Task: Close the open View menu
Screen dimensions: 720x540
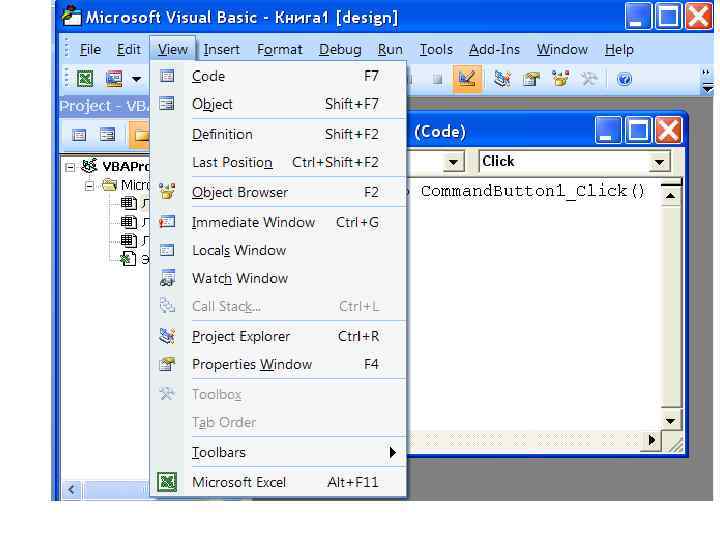Action: [x=173, y=49]
